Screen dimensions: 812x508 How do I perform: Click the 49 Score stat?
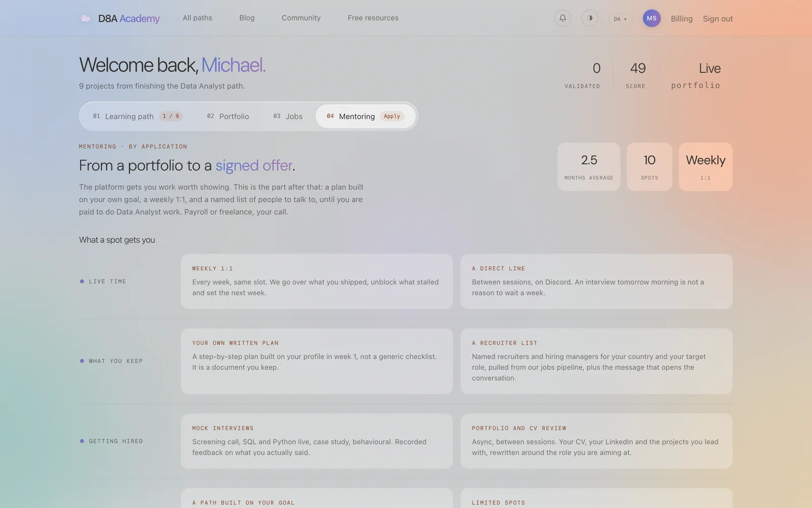(x=636, y=76)
